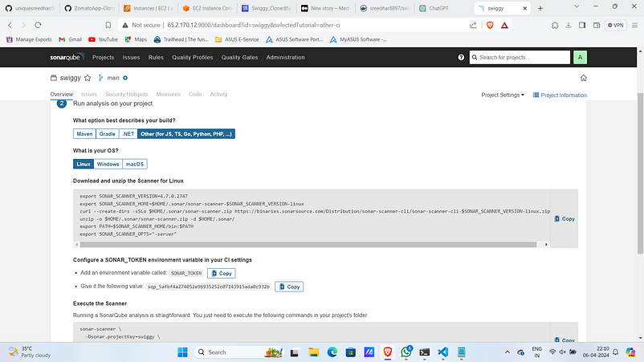Switch to ChatGPT browser tab
Viewport: 644px width, 362px height.
coord(442,8)
